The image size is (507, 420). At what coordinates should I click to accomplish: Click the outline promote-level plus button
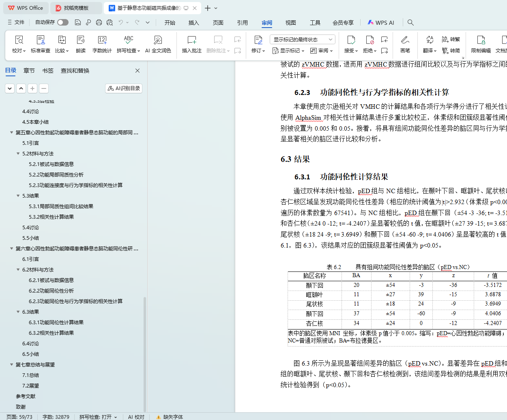tap(32, 88)
